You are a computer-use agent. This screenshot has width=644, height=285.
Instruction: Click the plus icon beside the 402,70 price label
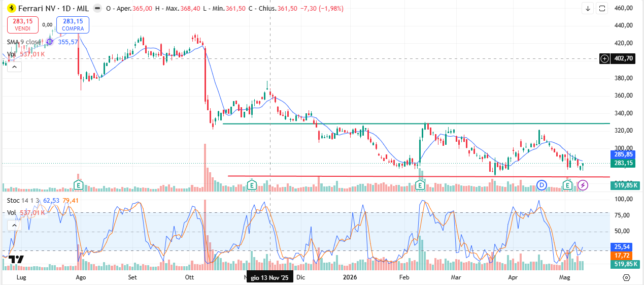(x=605, y=58)
